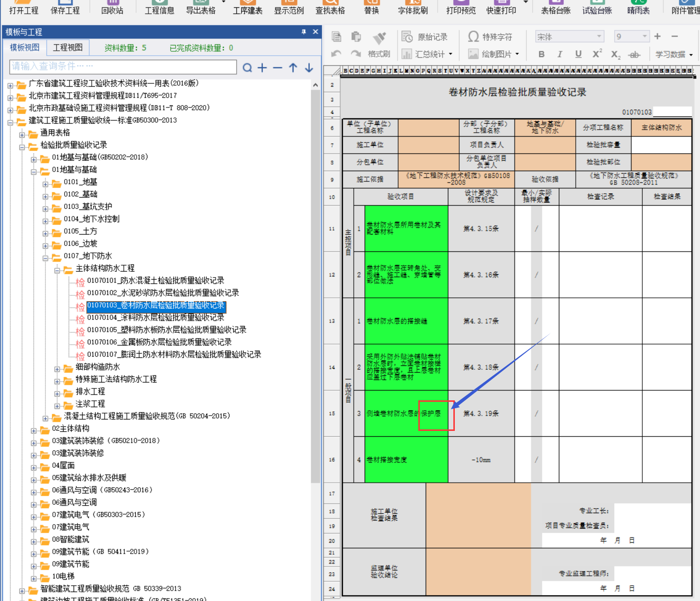
Task: Close the 模板与工程 panel
Action: pos(315,32)
